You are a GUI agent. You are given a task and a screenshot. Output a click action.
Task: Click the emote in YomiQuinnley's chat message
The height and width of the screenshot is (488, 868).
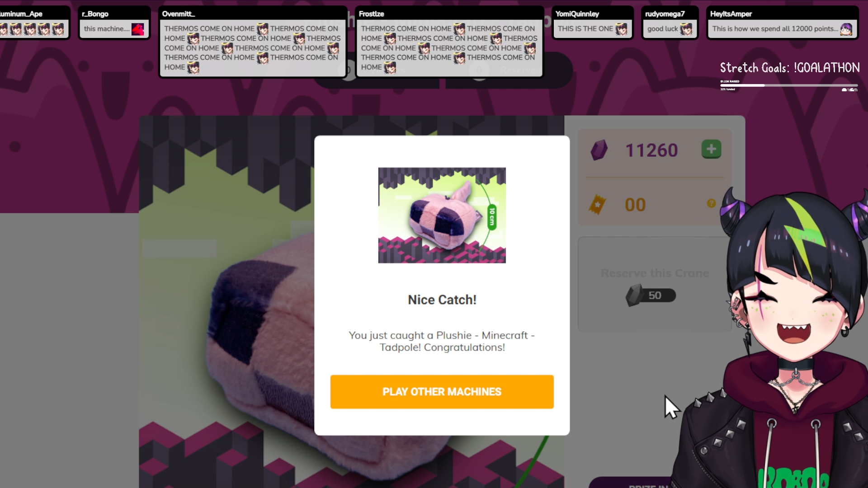pyautogui.click(x=621, y=29)
